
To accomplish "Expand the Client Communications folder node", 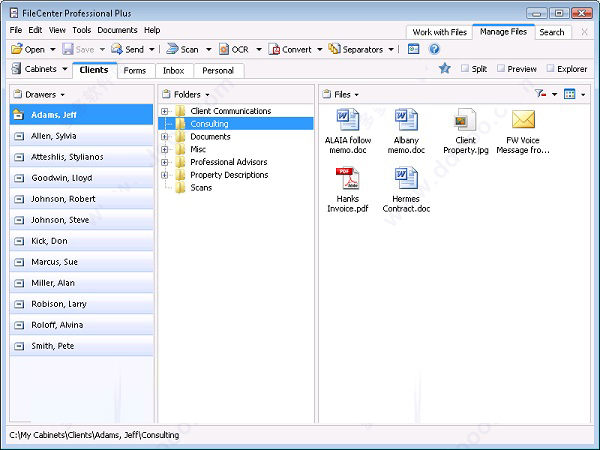I will coord(165,111).
